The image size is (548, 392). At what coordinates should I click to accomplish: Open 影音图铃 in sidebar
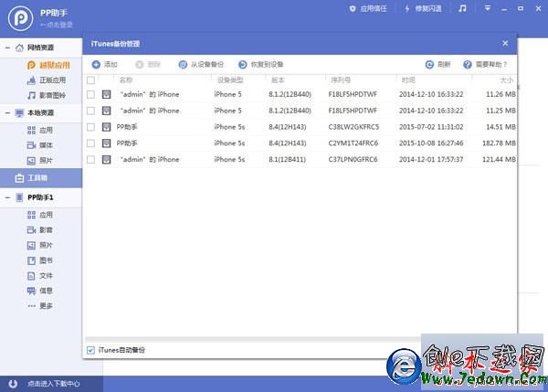pos(47,95)
